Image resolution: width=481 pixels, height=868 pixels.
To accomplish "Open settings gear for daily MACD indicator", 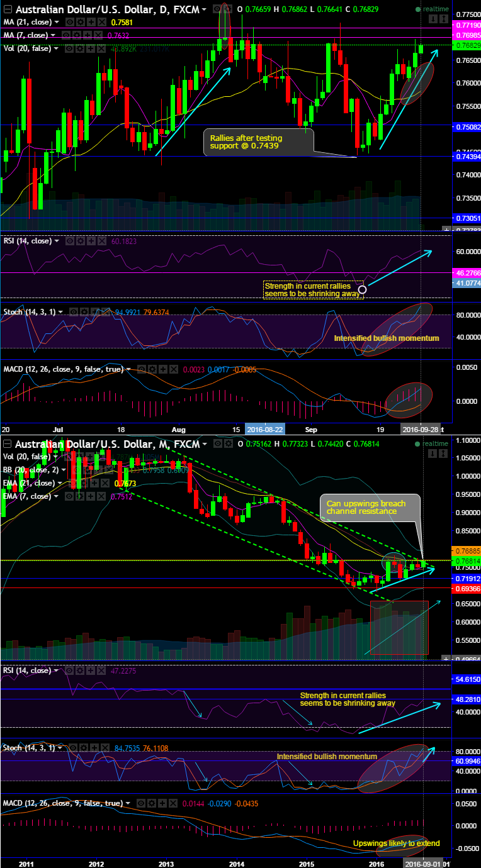I will (152, 369).
